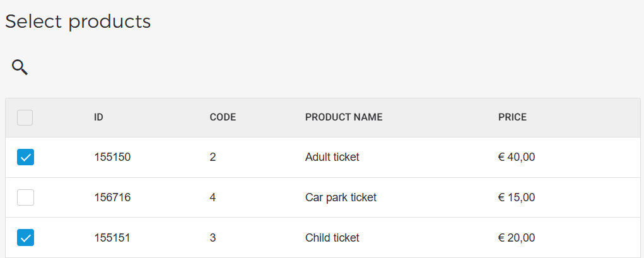Toggle the select-all header checkbox

(x=25, y=117)
